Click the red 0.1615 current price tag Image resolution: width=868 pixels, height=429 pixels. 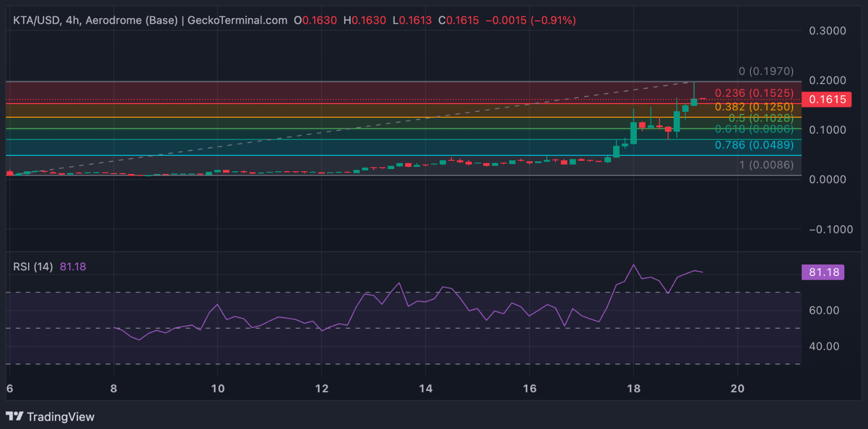point(827,100)
